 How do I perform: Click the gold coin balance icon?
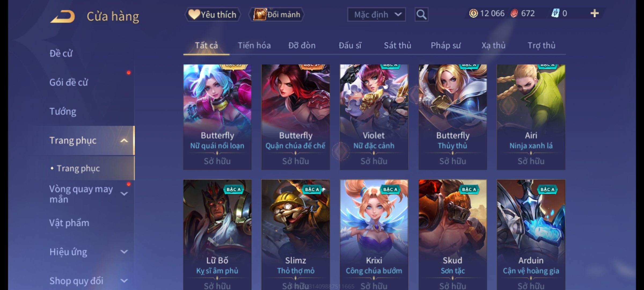(x=473, y=13)
